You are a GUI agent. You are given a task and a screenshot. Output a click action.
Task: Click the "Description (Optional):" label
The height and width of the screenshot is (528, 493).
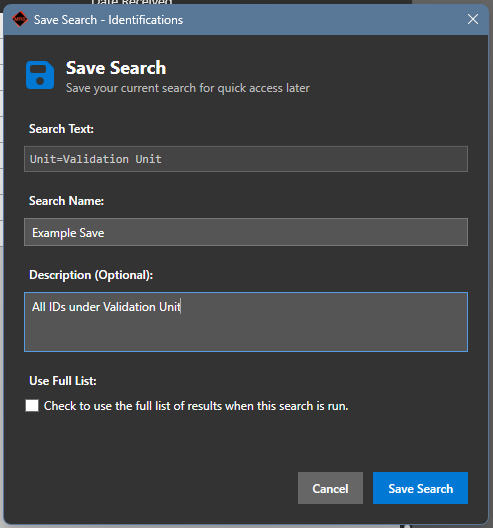pos(91,275)
